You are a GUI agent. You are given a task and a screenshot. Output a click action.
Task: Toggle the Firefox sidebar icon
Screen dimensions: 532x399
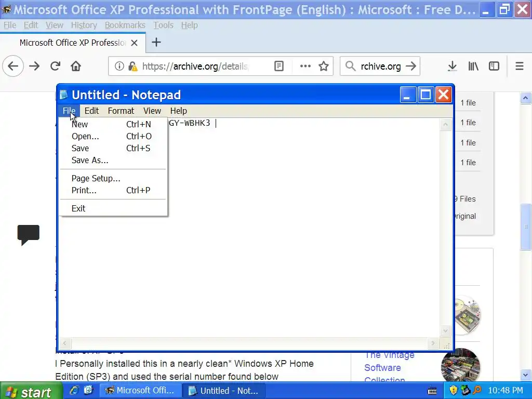pos(494,66)
